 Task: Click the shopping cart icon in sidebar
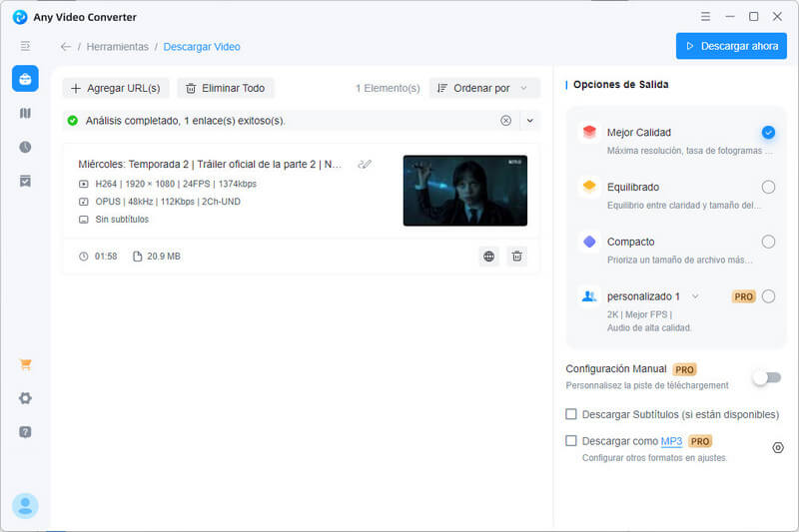(x=25, y=364)
